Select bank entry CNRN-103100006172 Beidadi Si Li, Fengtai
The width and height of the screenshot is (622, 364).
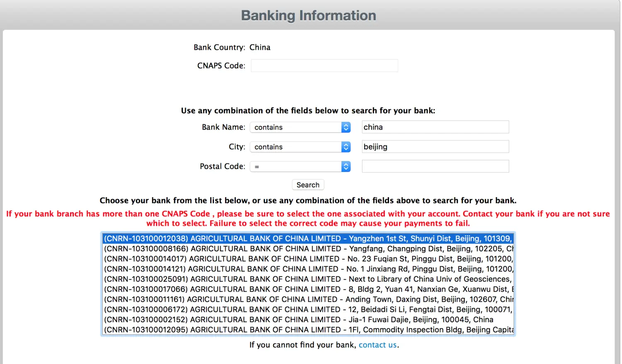(308, 310)
